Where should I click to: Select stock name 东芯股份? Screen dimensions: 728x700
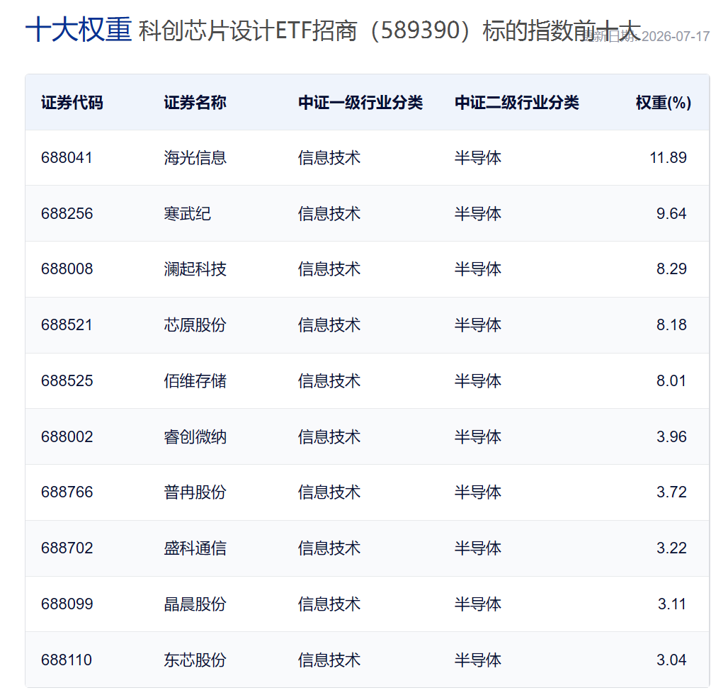click(195, 660)
